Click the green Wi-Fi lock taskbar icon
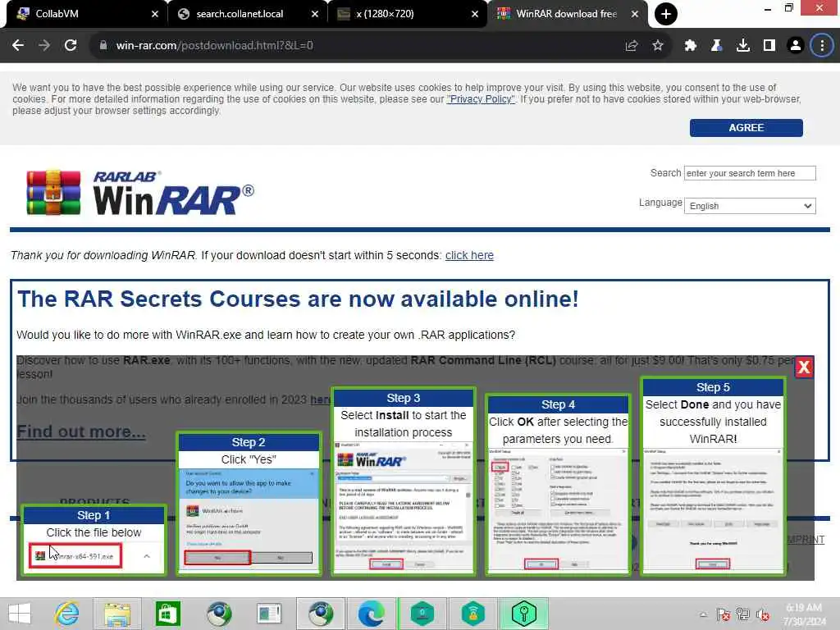 (x=472, y=614)
